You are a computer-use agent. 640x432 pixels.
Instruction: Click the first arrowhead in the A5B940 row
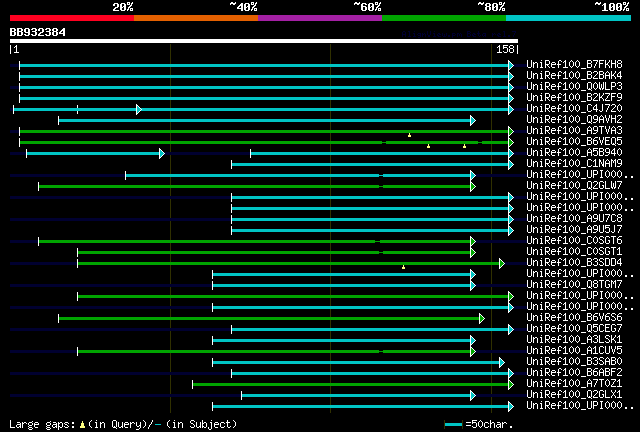coord(162,154)
